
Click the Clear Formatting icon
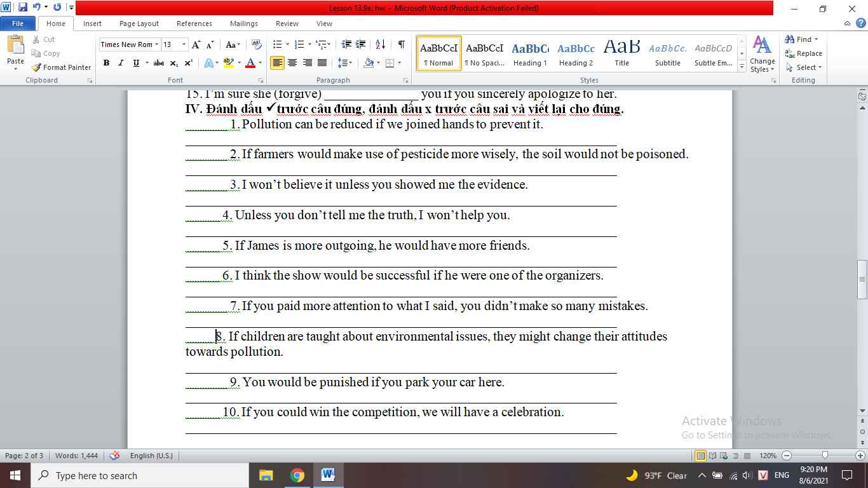coord(256,44)
